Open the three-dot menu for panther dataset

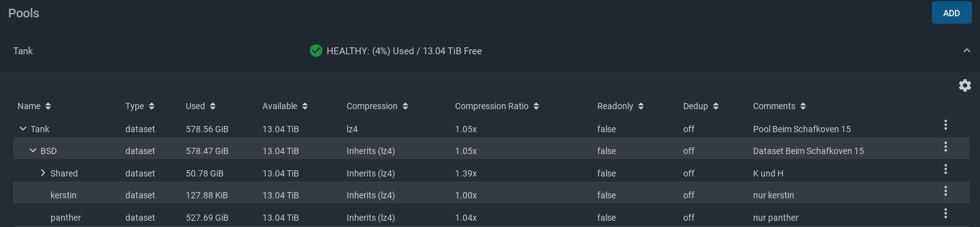pos(946,213)
